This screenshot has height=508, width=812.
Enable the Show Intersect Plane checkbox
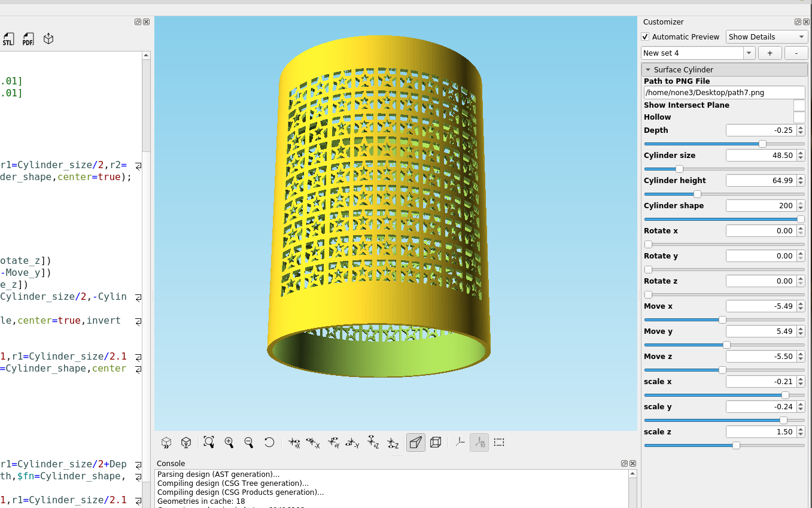pyautogui.click(x=799, y=105)
